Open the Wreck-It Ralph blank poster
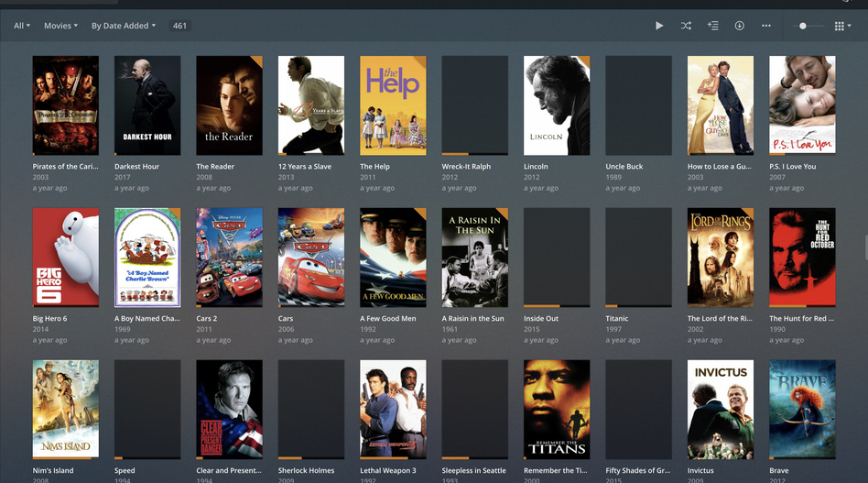Viewport: 868px width, 483px height. (475, 105)
